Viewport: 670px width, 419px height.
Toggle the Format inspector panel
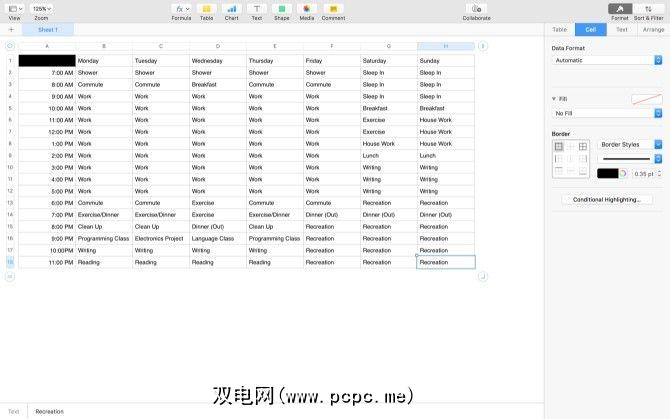pos(620,9)
